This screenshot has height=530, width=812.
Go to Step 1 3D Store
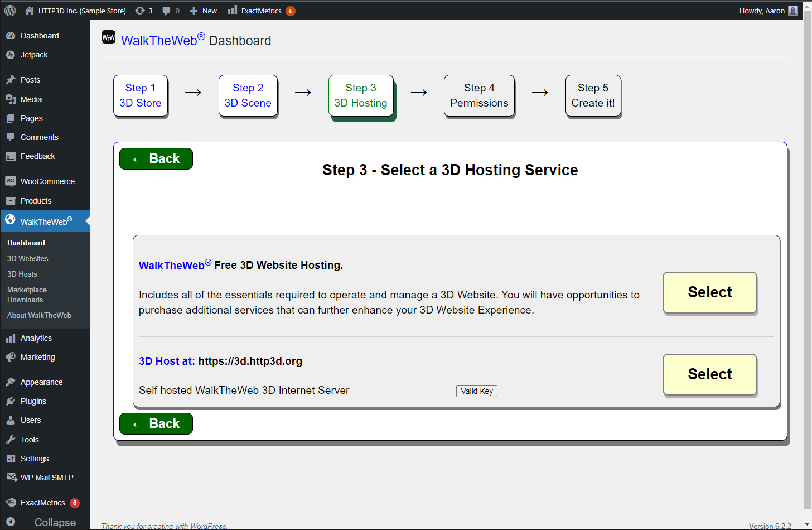[141, 95]
